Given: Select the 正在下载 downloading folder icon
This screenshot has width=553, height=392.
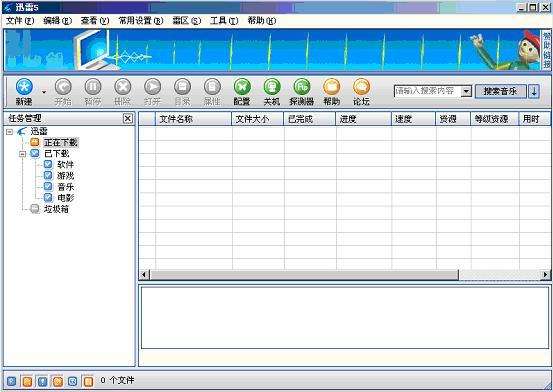Looking at the screenshot, I should [x=35, y=142].
